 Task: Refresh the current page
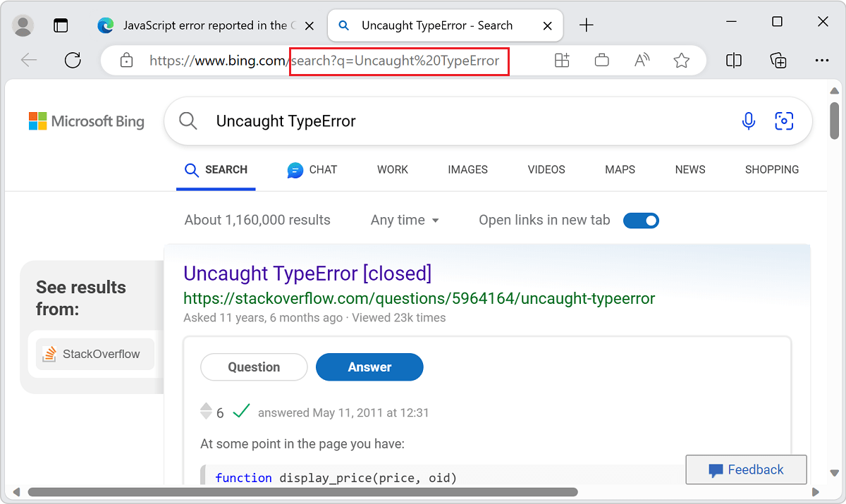(x=73, y=60)
